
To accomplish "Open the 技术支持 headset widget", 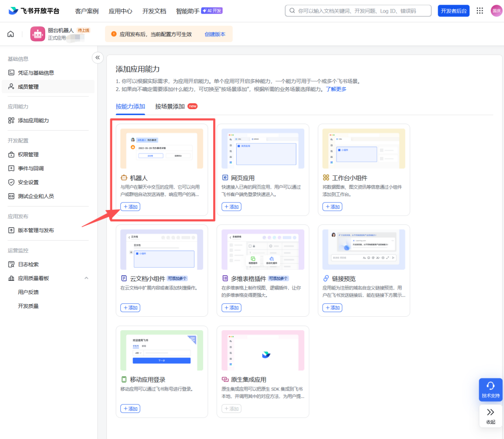I will (490, 390).
